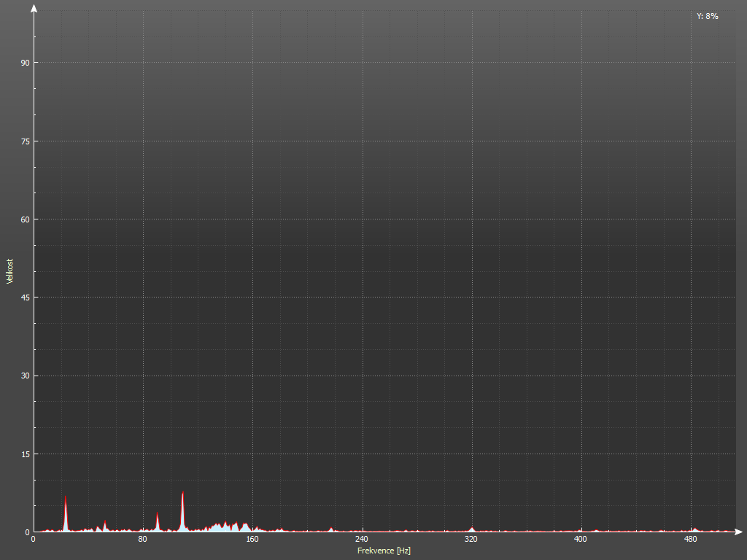Click the "Frekvence [Hz]" axis title
This screenshot has height=560, width=747.
[x=384, y=551]
